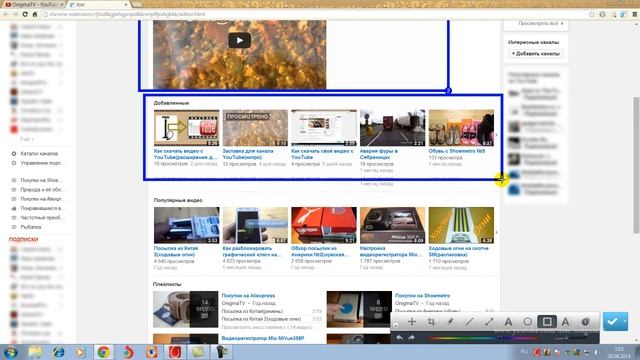
Task: Click 'ПОДПИСКИ' heading in sidebar
Action: pos(23,239)
